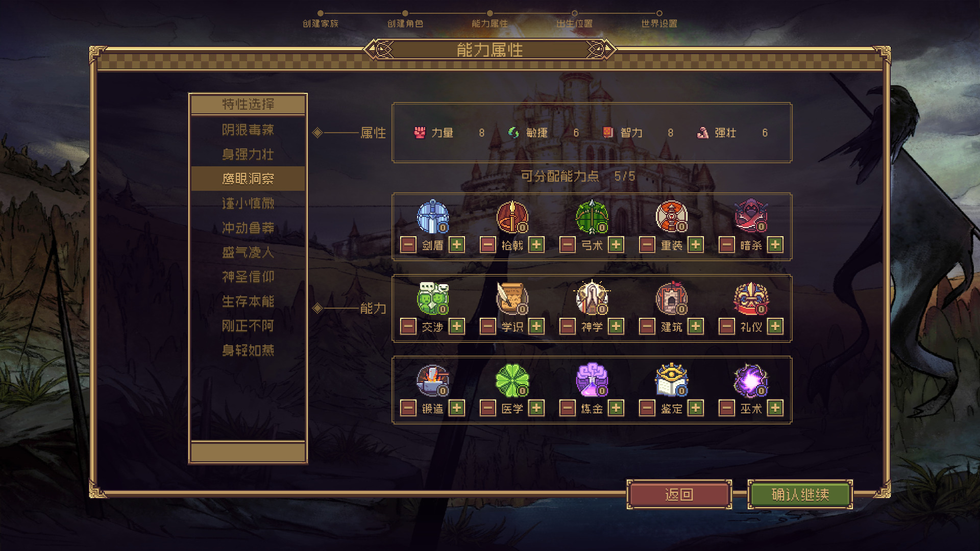The width and height of the screenshot is (980, 551).
Task: Select the 巫术 witchcraft purple orb icon
Action: pos(751,380)
